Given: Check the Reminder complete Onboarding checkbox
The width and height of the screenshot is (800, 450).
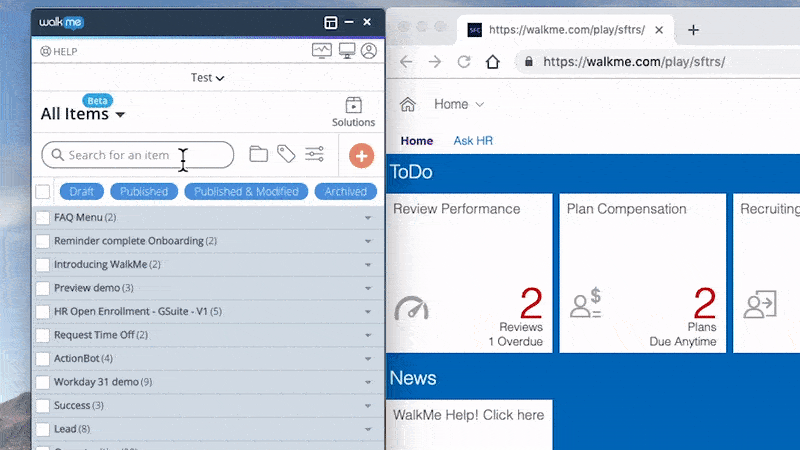Looking at the screenshot, I should click(x=43, y=241).
